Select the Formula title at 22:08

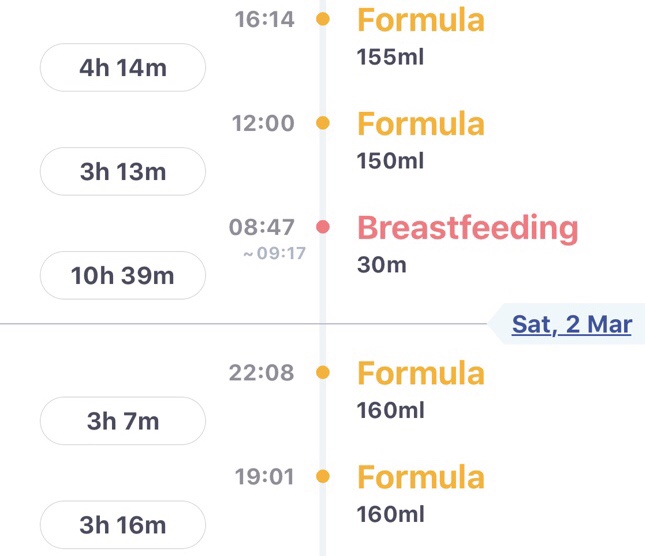[420, 373]
